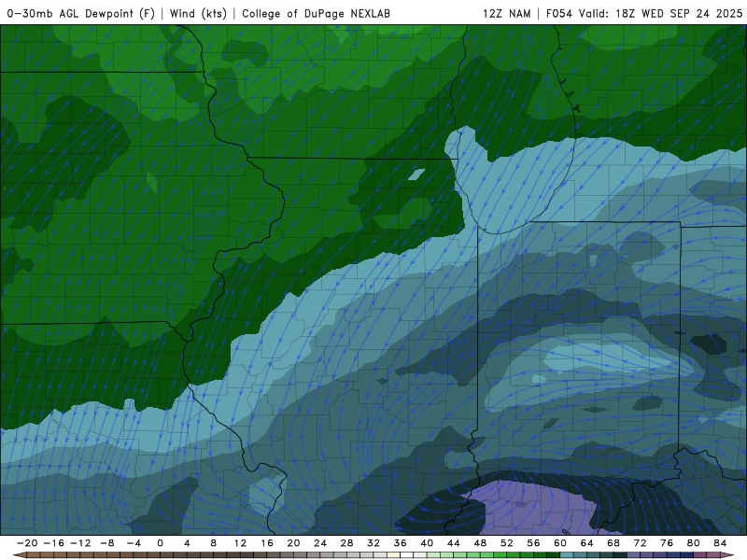
Task: Select the 84 legend value
Action: pyautogui.click(x=720, y=543)
